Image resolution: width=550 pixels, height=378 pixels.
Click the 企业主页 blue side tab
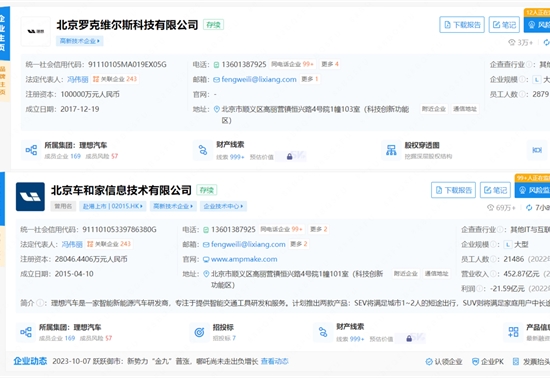point(4,33)
